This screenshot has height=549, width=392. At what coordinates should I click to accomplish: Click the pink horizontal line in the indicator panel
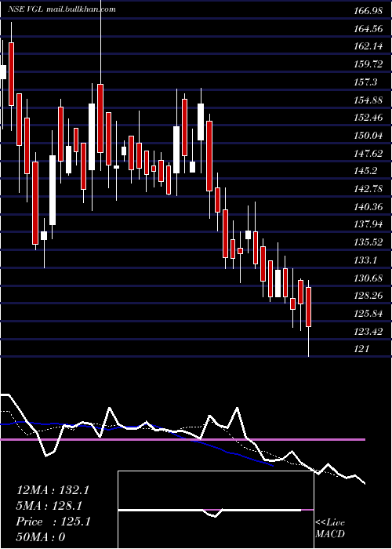183,439
